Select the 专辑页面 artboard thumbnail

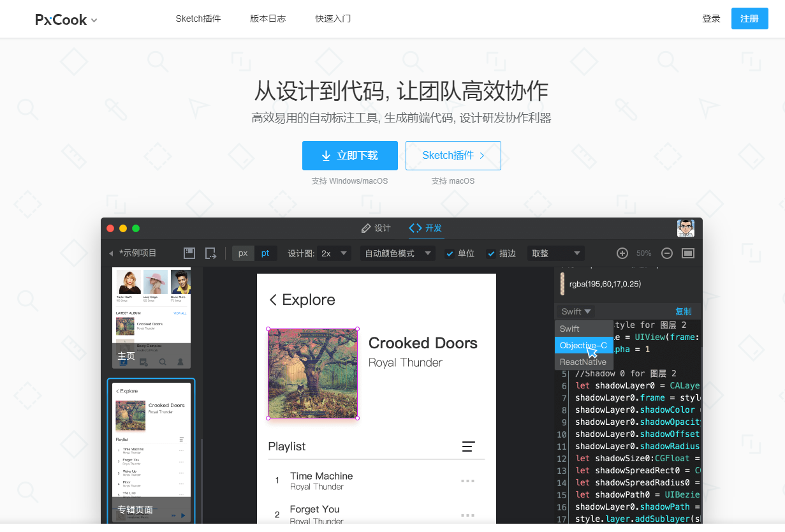coord(152,452)
